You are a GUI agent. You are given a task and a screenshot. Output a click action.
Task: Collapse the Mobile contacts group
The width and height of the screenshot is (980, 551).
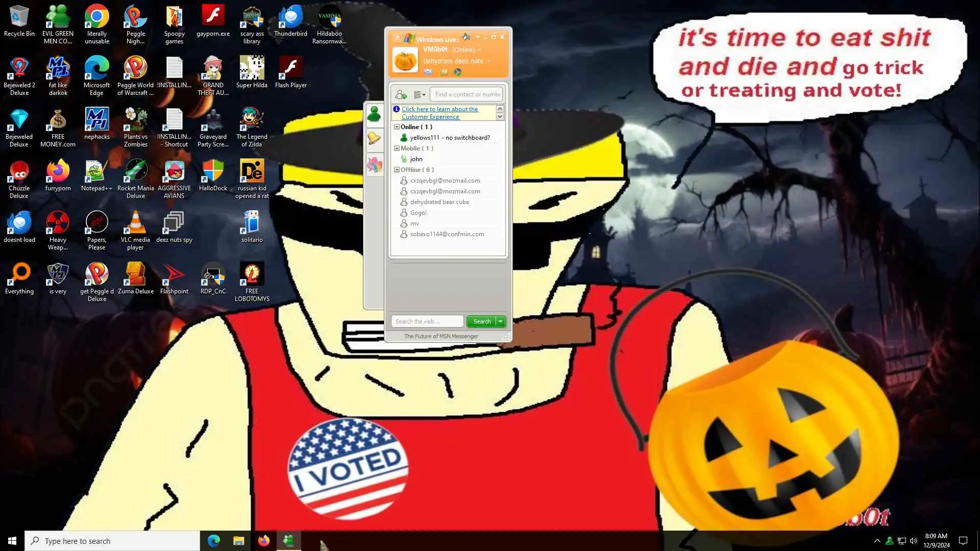(397, 148)
